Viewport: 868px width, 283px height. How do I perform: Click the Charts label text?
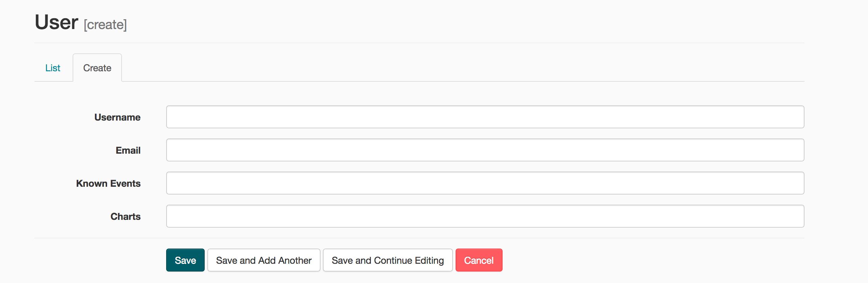(x=125, y=216)
